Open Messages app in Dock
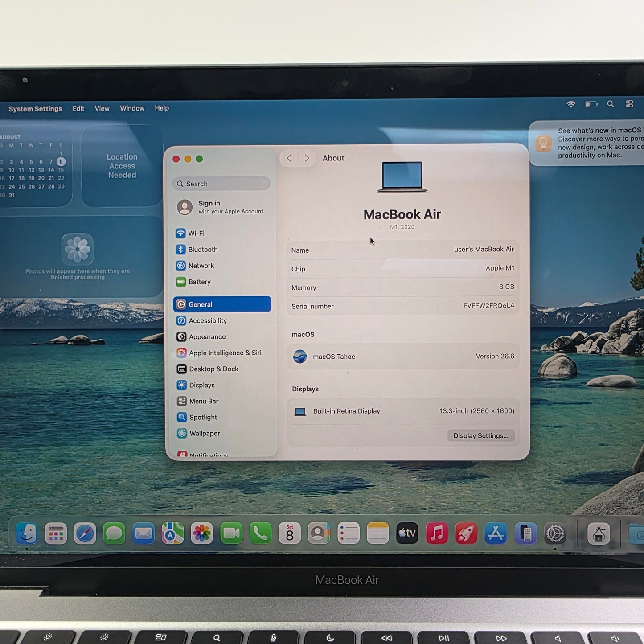 coord(114,533)
